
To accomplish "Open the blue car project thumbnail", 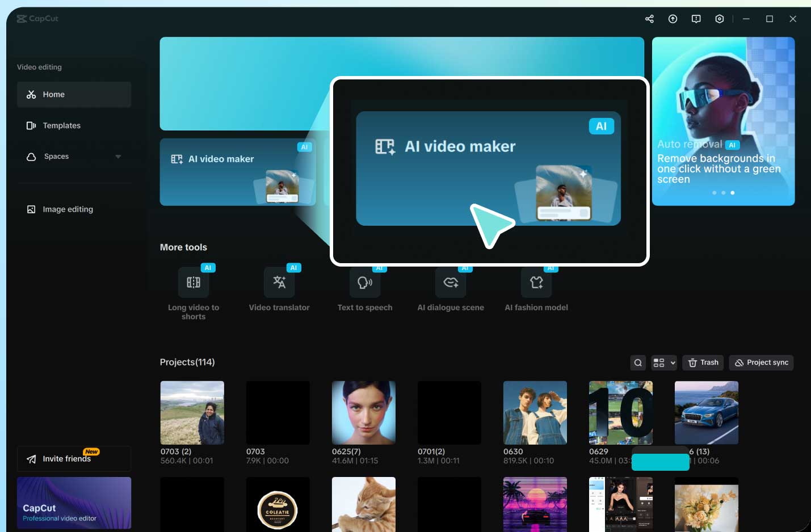I will (x=707, y=412).
